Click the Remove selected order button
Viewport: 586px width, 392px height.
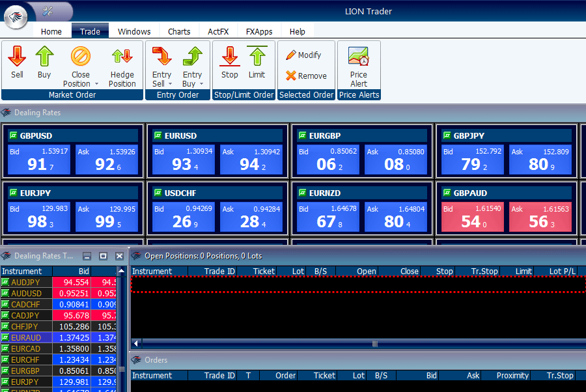(306, 76)
